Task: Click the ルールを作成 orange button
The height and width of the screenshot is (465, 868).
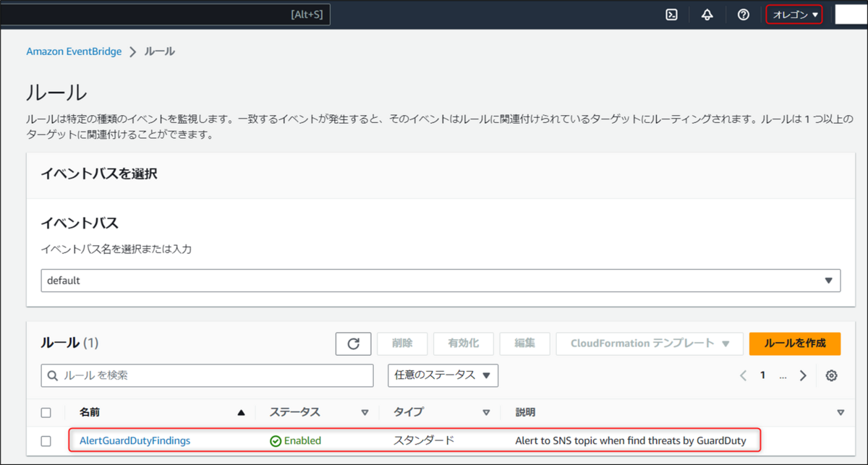Action: pos(794,344)
